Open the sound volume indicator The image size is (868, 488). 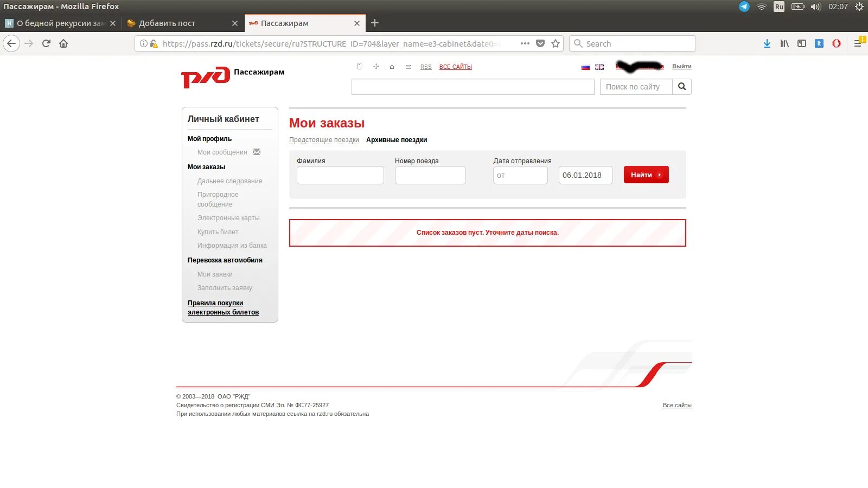click(x=816, y=7)
